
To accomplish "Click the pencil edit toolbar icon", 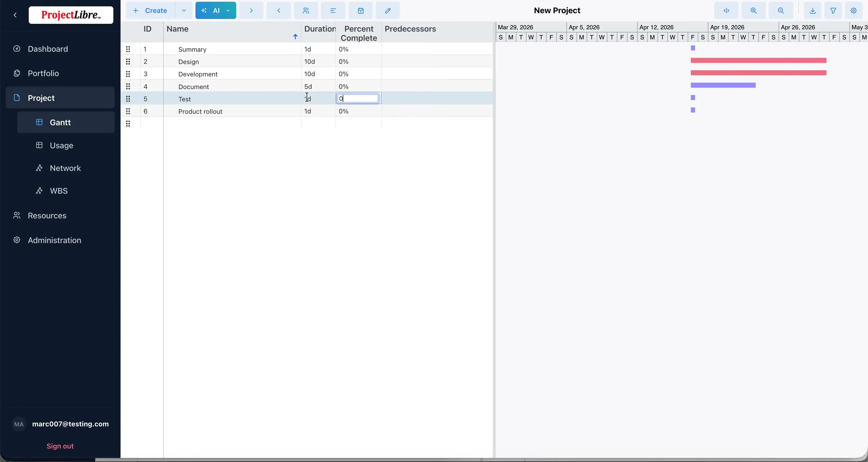I will tap(388, 11).
